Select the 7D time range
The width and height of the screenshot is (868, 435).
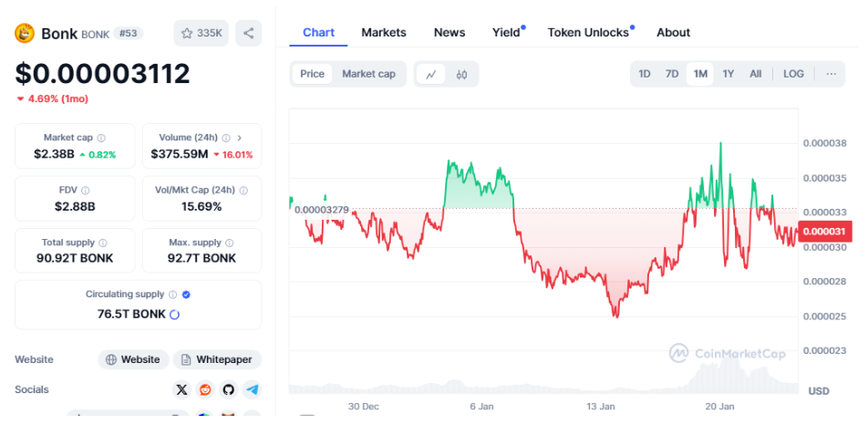672,74
